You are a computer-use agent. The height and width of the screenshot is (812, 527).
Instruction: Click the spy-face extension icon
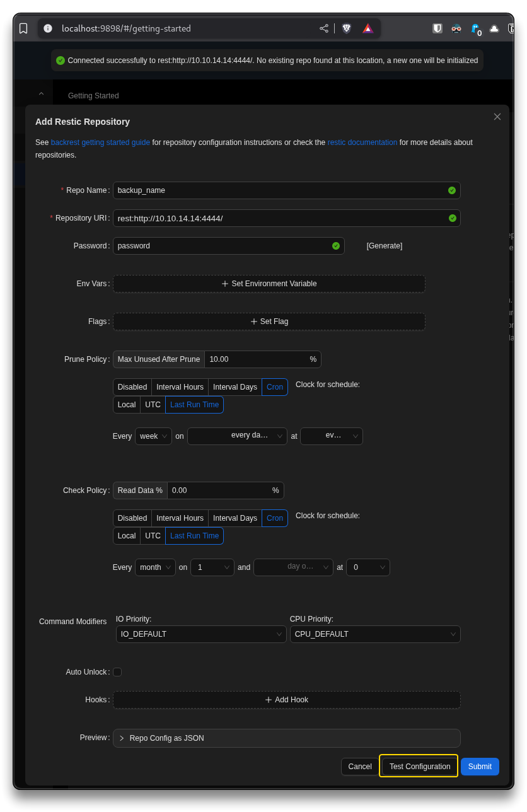(456, 28)
